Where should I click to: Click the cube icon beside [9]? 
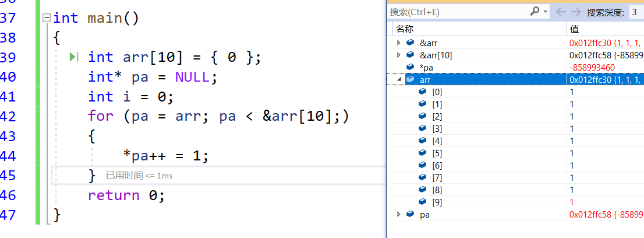[x=423, y=202]
